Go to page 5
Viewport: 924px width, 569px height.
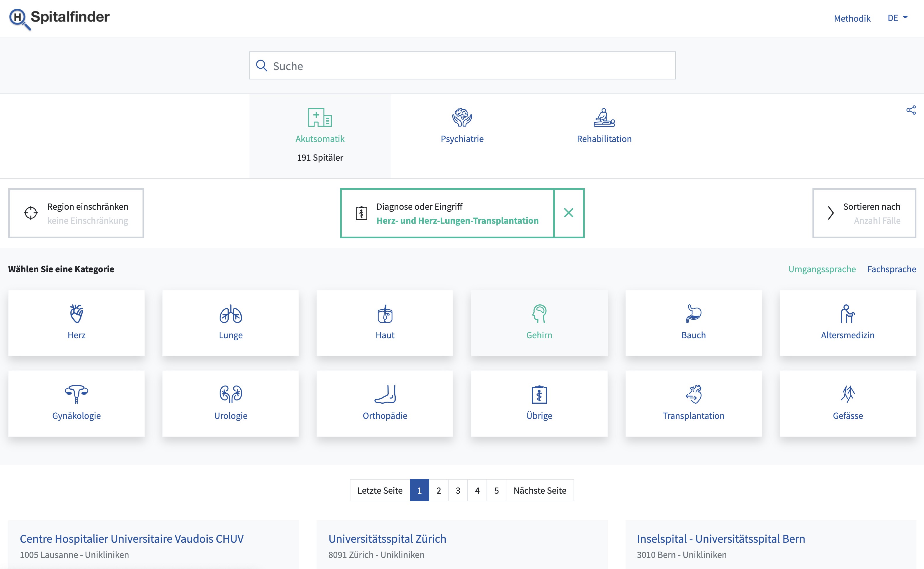(496, 490)
